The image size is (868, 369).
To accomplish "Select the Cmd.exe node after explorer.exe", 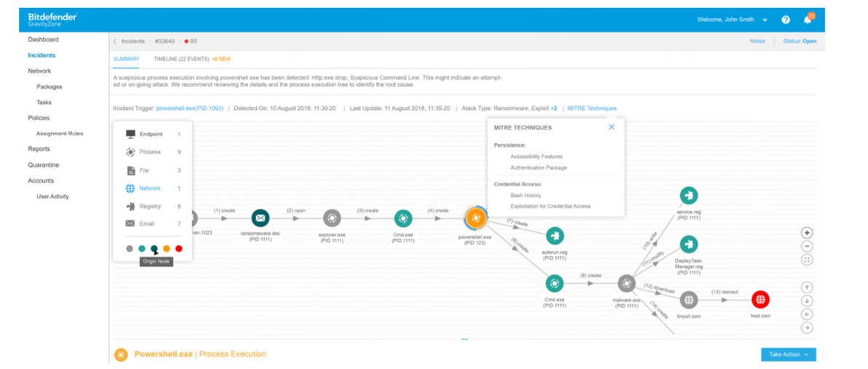I will point(402,218).
